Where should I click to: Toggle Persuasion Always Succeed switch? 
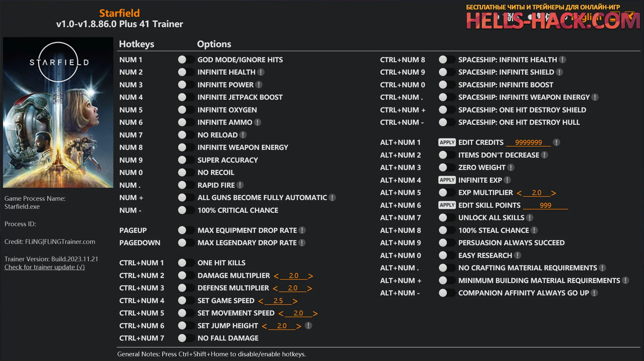tap(447, 243)
